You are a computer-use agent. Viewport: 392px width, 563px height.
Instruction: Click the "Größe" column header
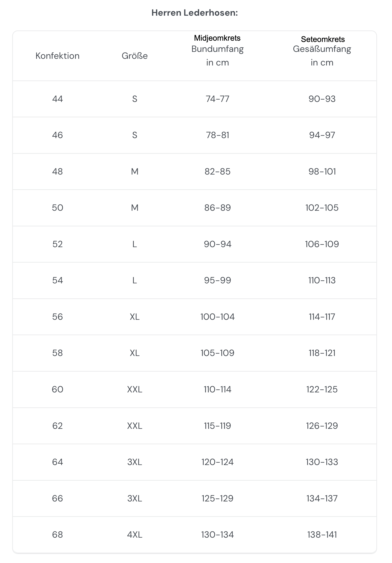135,56
